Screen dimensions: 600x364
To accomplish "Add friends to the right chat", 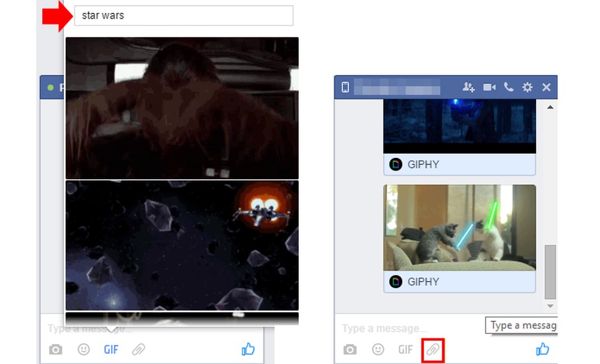I will (x=468, y=87).
